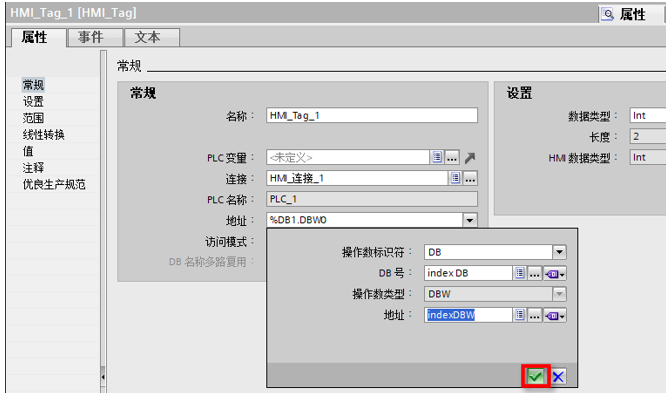
Task: Click the HMI_Tag_1 [HMI_Tag] title text
Action: (73, 13)
